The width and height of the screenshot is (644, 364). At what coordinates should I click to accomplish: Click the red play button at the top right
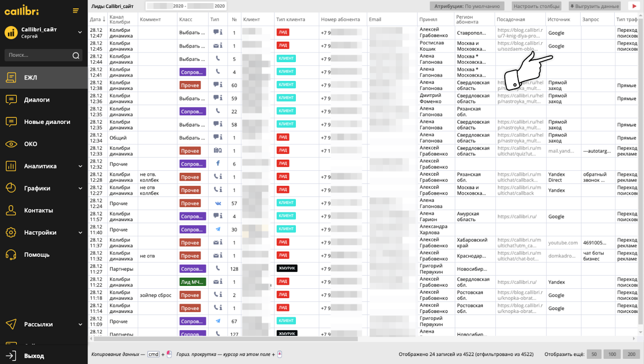[x=634, y=6]
